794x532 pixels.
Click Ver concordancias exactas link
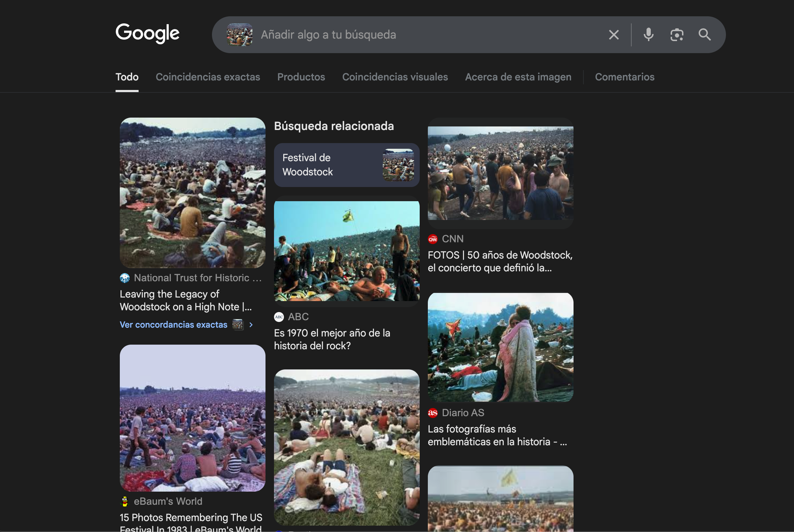[x=173, y=325]
